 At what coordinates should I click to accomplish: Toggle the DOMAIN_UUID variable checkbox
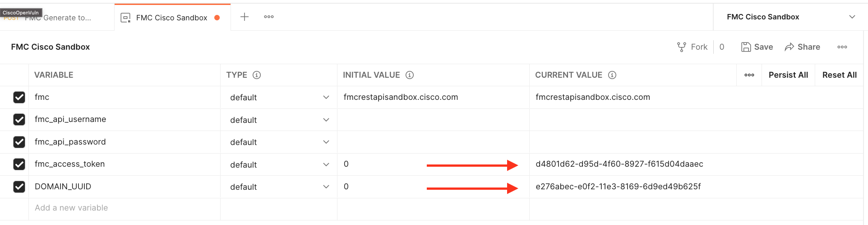(19, 187)
